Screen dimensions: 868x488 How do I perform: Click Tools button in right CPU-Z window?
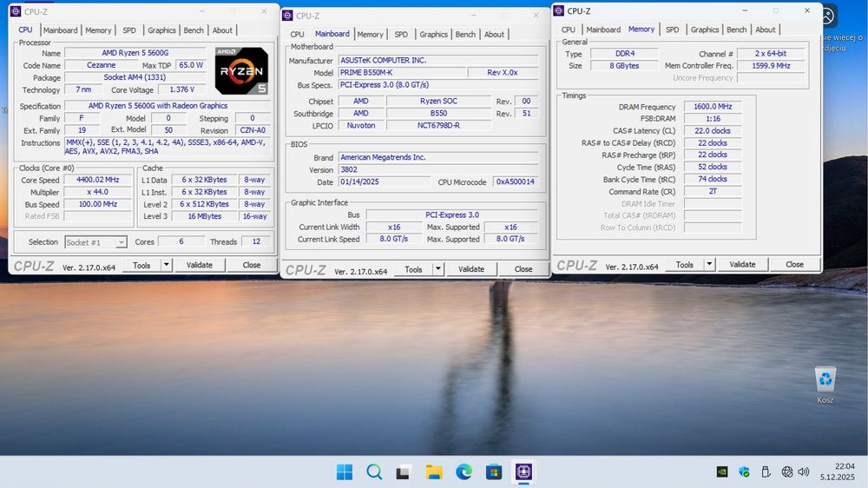pos(685,265)
